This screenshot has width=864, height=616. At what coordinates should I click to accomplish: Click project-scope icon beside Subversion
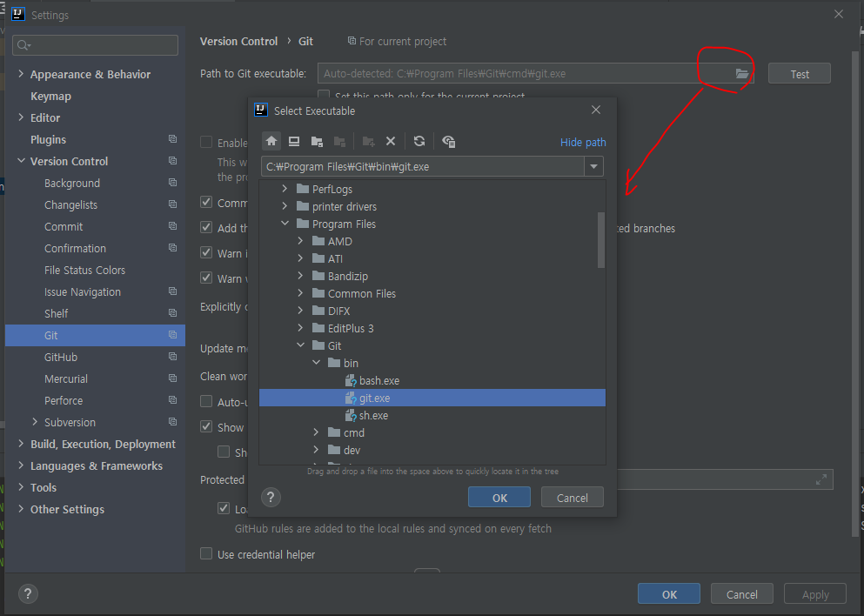tap(172, 422)
